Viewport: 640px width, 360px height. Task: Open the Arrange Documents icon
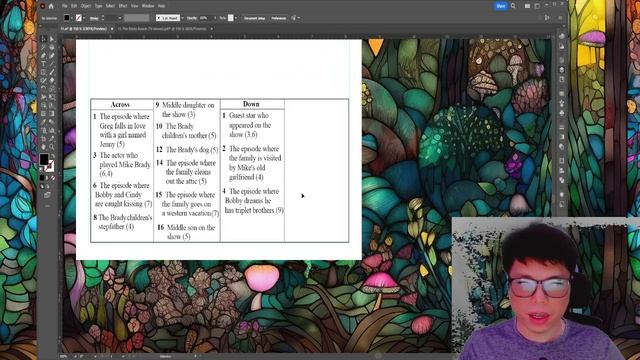(528, 6)
